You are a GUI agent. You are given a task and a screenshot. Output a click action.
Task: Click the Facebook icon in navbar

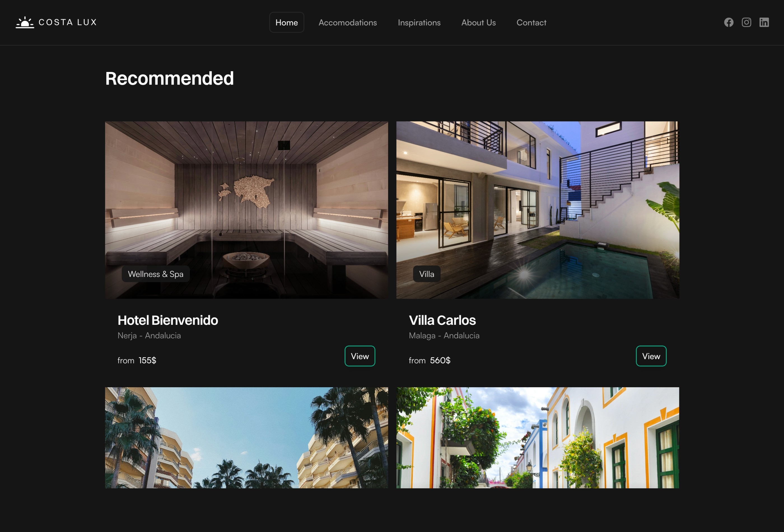728,22
